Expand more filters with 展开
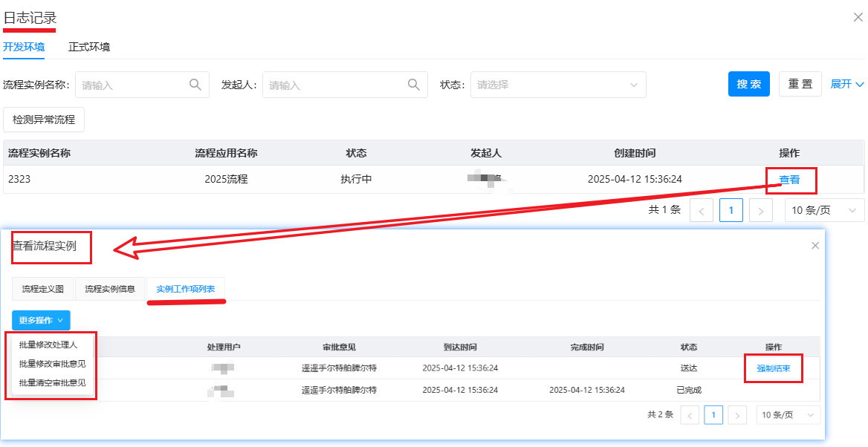 click(847, 85)
